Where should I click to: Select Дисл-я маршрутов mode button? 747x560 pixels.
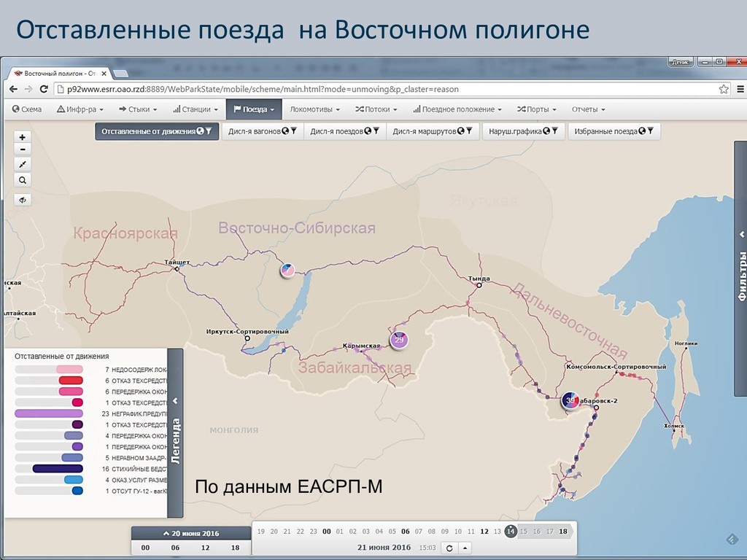432,131
